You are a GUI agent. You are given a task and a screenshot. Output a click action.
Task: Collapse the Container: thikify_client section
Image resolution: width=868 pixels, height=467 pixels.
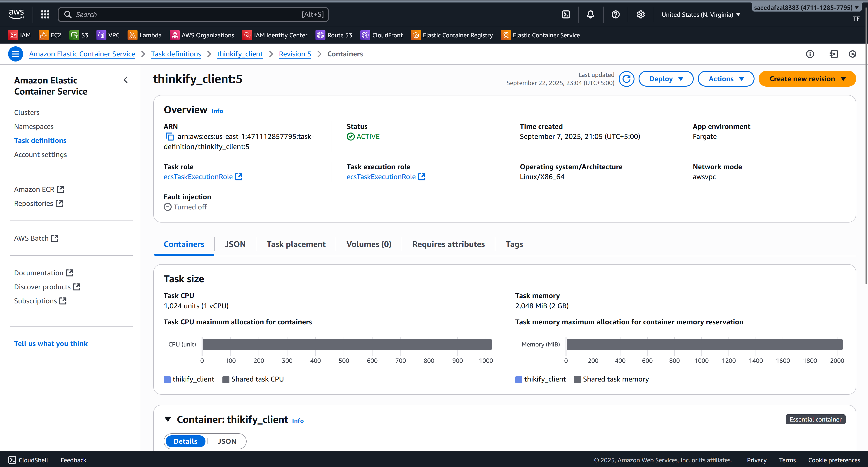pyautogui.click(x=168, y=419)
